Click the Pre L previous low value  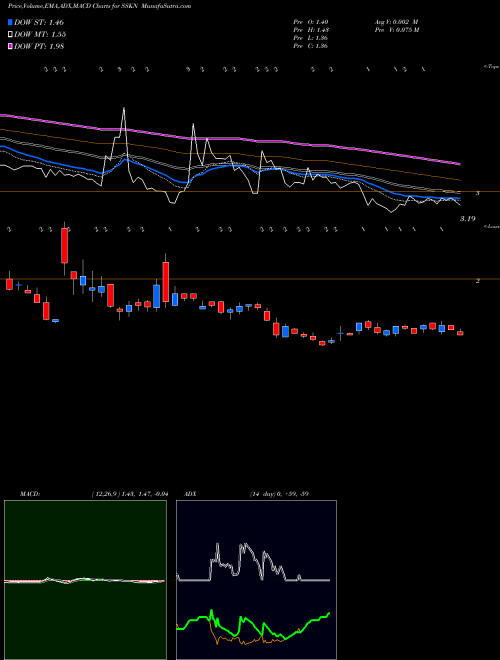pyautogui.click(x=311, y=38)
